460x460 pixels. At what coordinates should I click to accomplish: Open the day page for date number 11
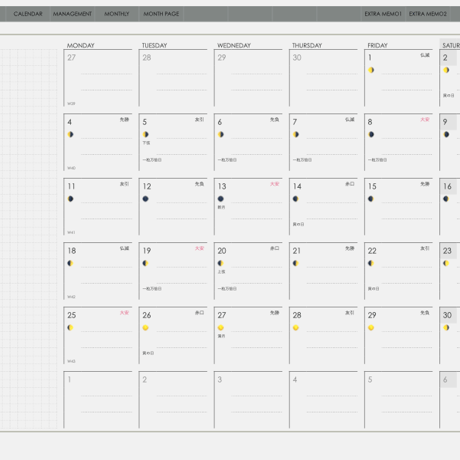point(71,186)
